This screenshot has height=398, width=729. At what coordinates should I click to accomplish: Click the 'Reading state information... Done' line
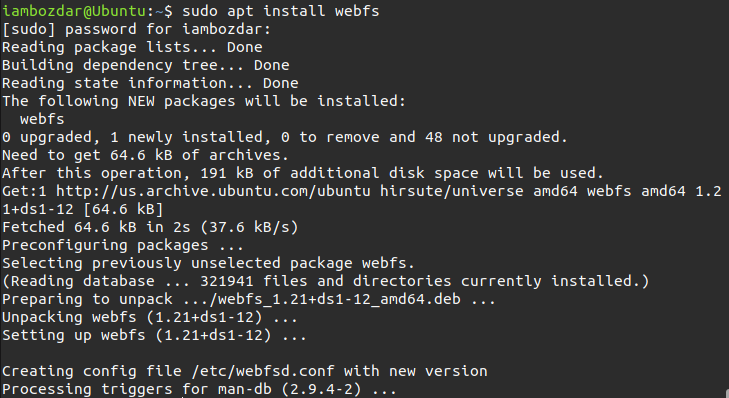[x=150, y=83]
